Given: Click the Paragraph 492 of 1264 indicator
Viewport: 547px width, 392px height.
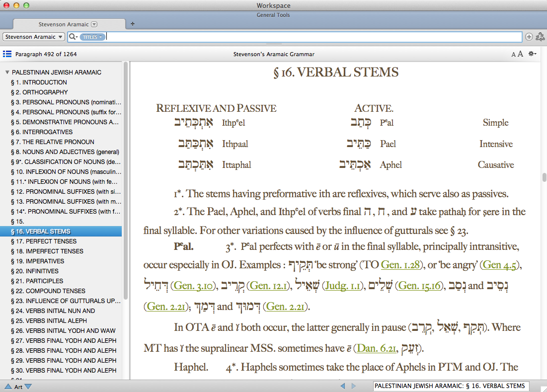Looking at the screenshot, I should [x=46, y=54].
